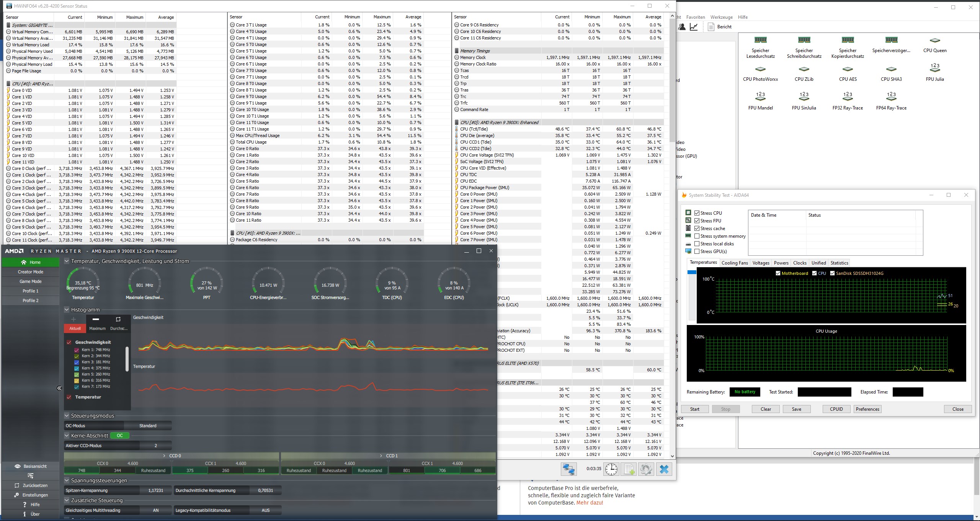Screen dimensions: 980x521
Task: Collapse the Spannungssteuerungen section
Action: click(x=67, y=480)
